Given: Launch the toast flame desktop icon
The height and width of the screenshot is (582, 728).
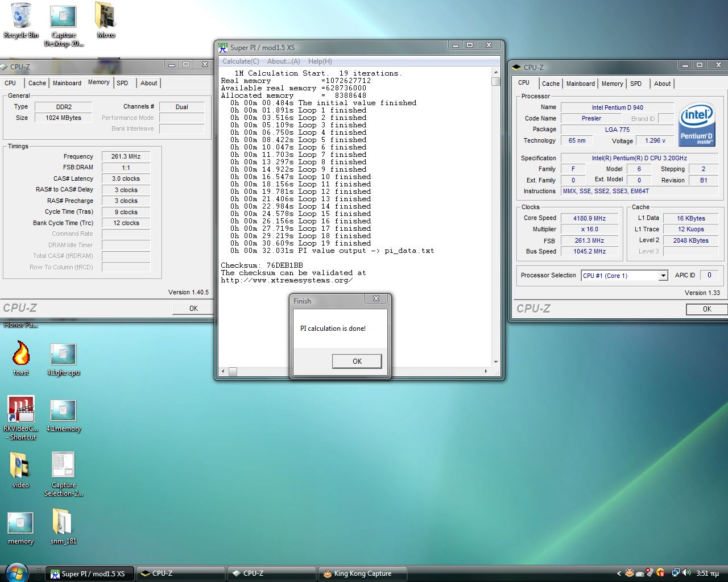Looking at the screenshot, I should click(21, 358).
